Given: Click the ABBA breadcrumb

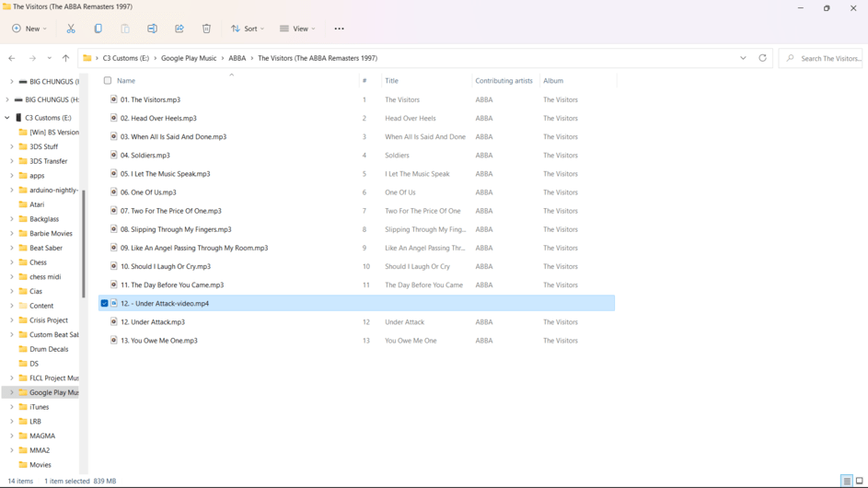Looking at the screenshot, I should coord(237,58).
